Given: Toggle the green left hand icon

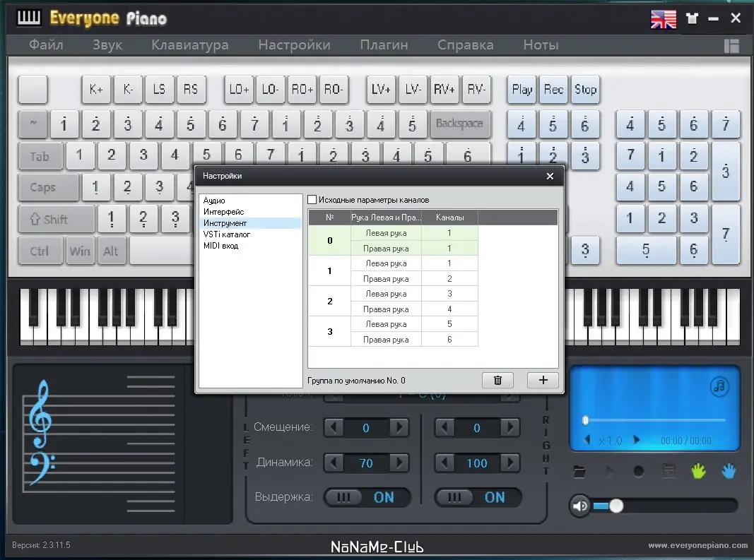Looking at the screenshot, I should click(698, 471).
